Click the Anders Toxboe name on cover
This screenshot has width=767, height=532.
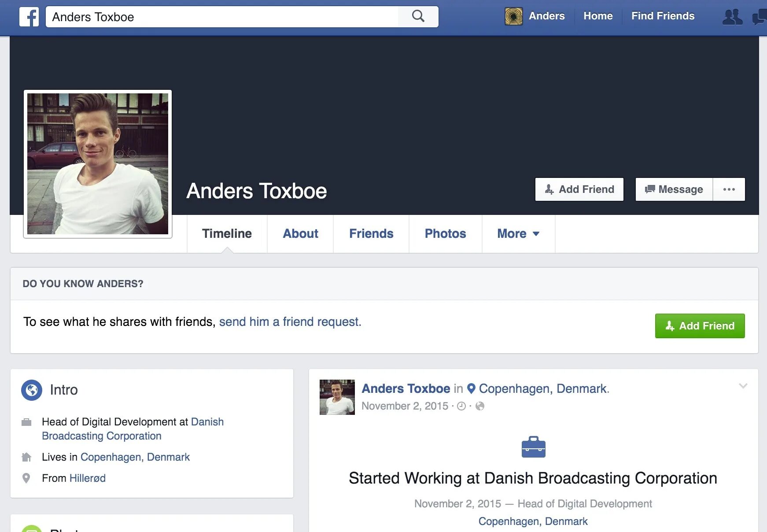(257, 191)
